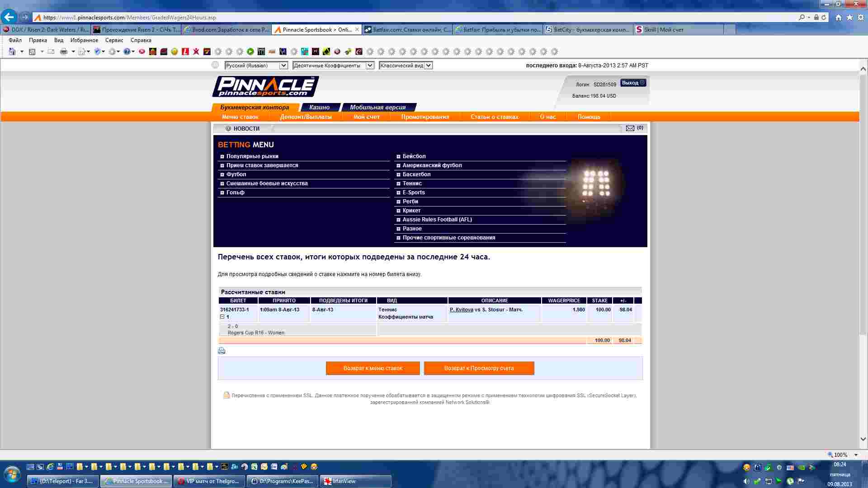The height and width of the screenshot is (488, 868).
Task: Open the Home icon's dropdown arrow in command bar
Action: coord(22,52)
